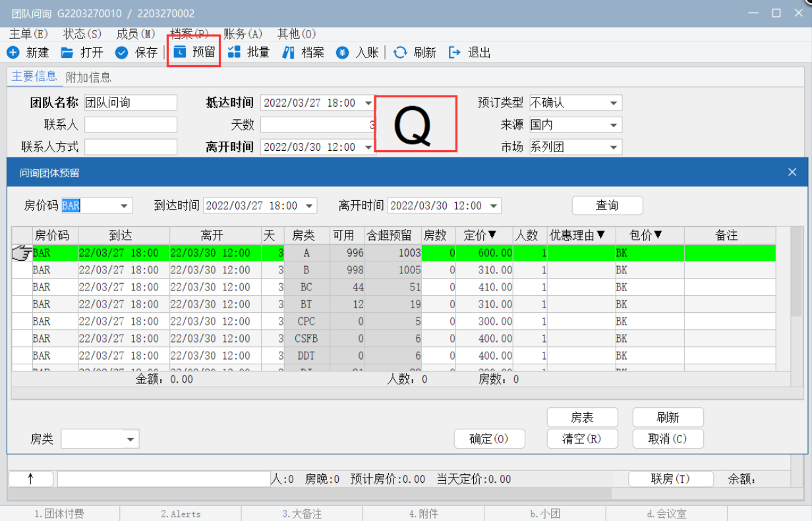Viewport: 812px width, 521px height.
Task: Open 批量 batch toolbar icon
Action: tap(234, 53)
